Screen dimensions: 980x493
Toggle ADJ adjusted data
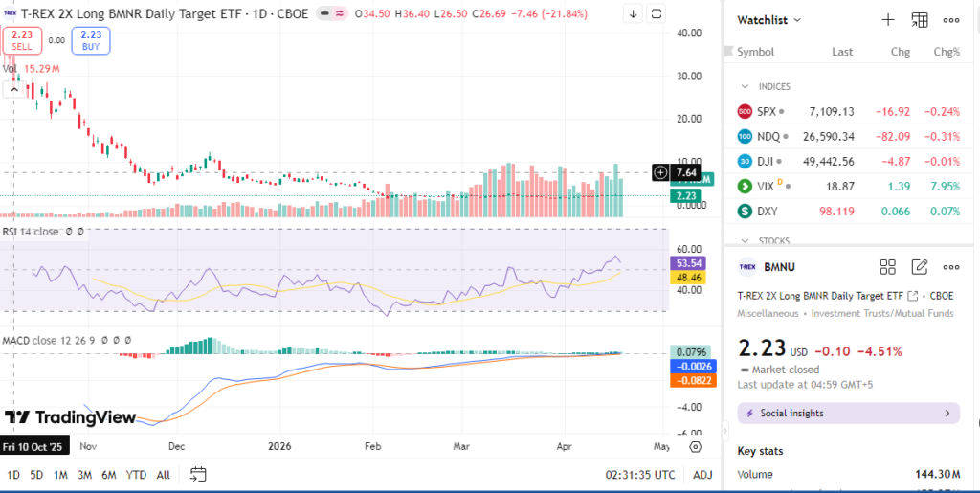tap(702, 475)
